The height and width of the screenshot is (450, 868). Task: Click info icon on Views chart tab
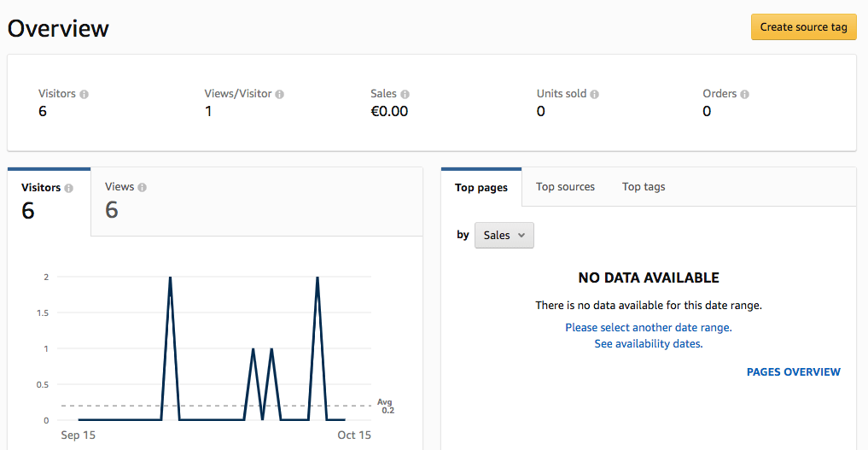point(143,187)
